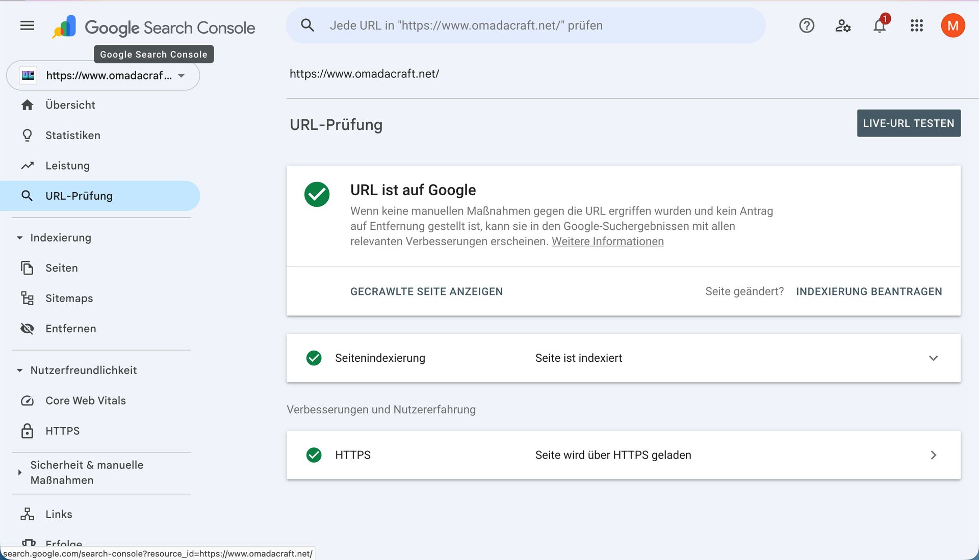Screen dimensions: 979x560
Task: Expand the Seitenindexierung details chevron
Action: [x=933, y=358]
